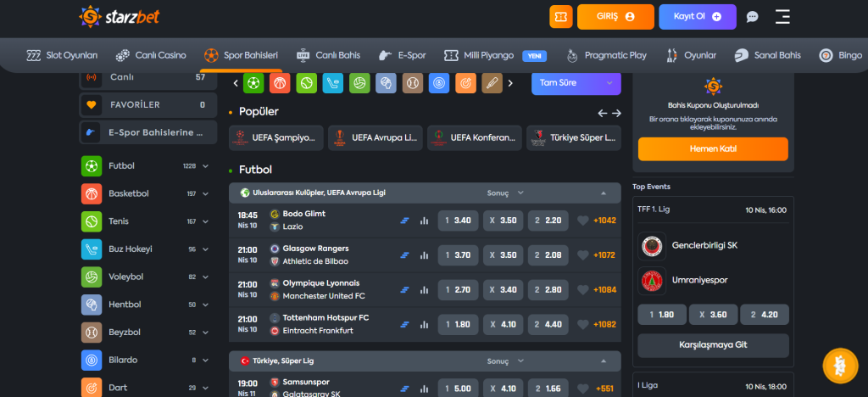Select the darts icon in sports carousel
This screenshot has height=397, width=868.
point(465,83)
